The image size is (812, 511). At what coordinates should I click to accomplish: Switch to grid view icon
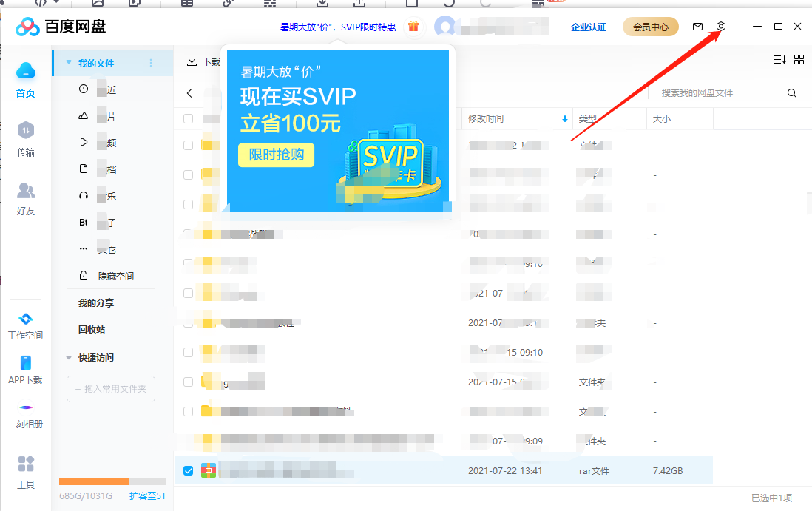coord(799,60)
